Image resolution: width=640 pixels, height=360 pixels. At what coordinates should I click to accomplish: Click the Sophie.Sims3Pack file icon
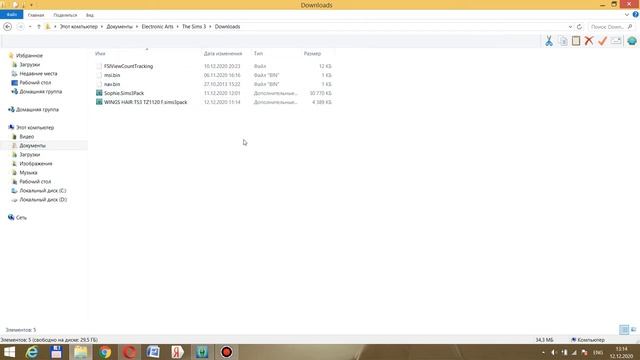(x=99, y=93)
